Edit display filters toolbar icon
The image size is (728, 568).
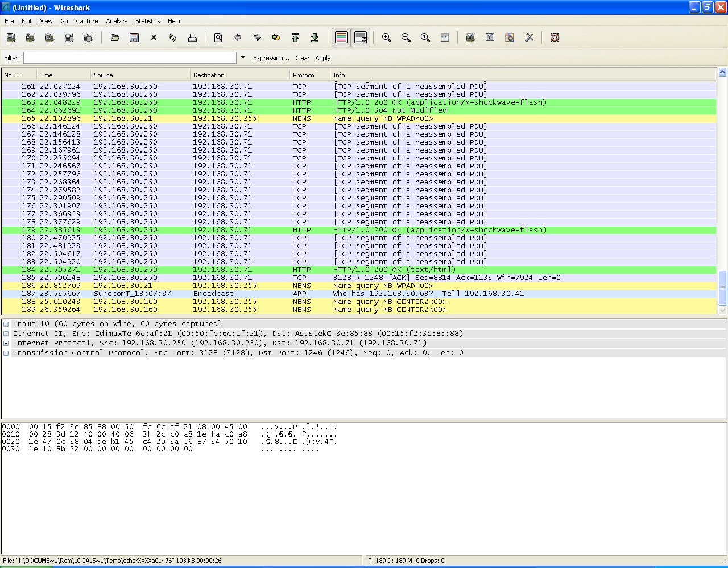click(x=490, y=38)
